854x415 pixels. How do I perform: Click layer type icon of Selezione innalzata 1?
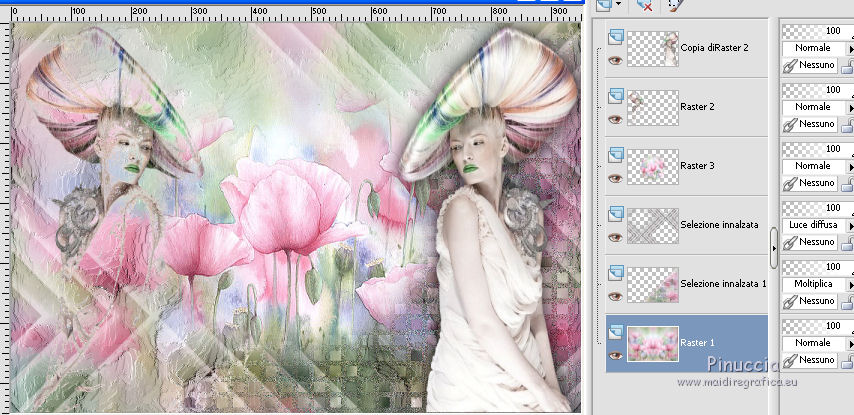tap(616, 272)
